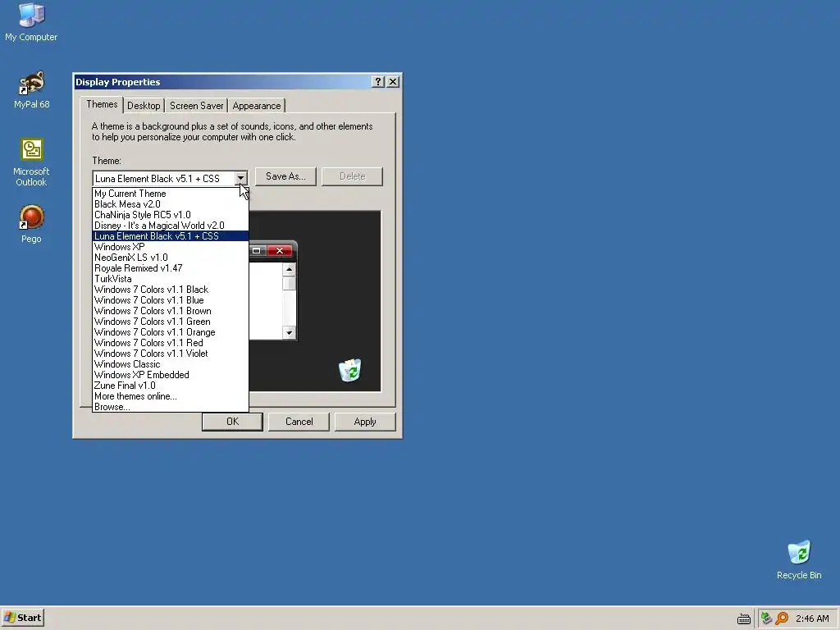Switch to the Themes tab
The image size is (840, 630).
pyautogui.click(x=102, y=104)
